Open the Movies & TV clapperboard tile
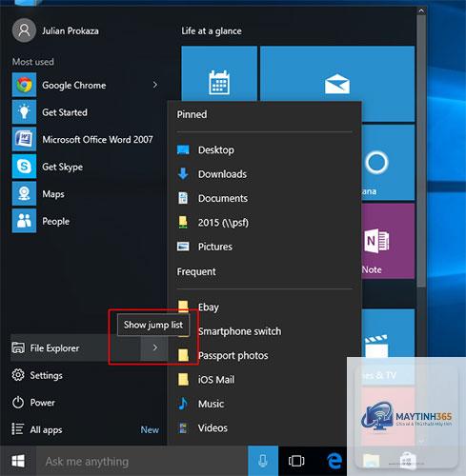Viewport: 466px width, 476px height. [388, 346]
